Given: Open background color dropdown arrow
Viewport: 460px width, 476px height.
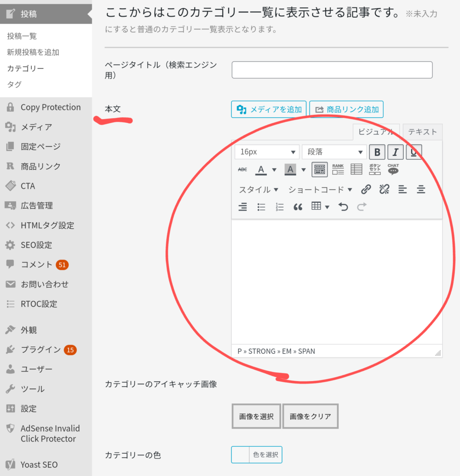Looking at the screenshot, I should (x=303, y=170).
